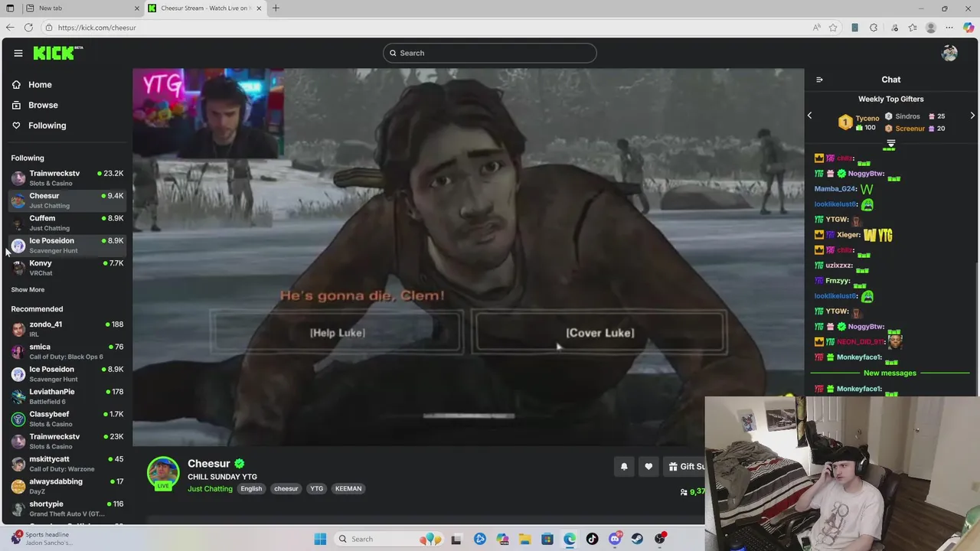Select the YTG tag
Viewport: 980px width, 551px height.
(316, 489)
